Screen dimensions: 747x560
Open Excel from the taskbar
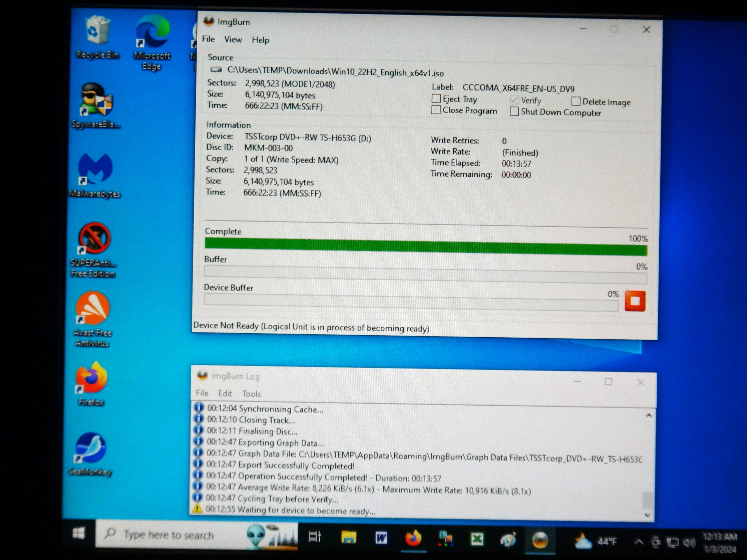[477, 539]
